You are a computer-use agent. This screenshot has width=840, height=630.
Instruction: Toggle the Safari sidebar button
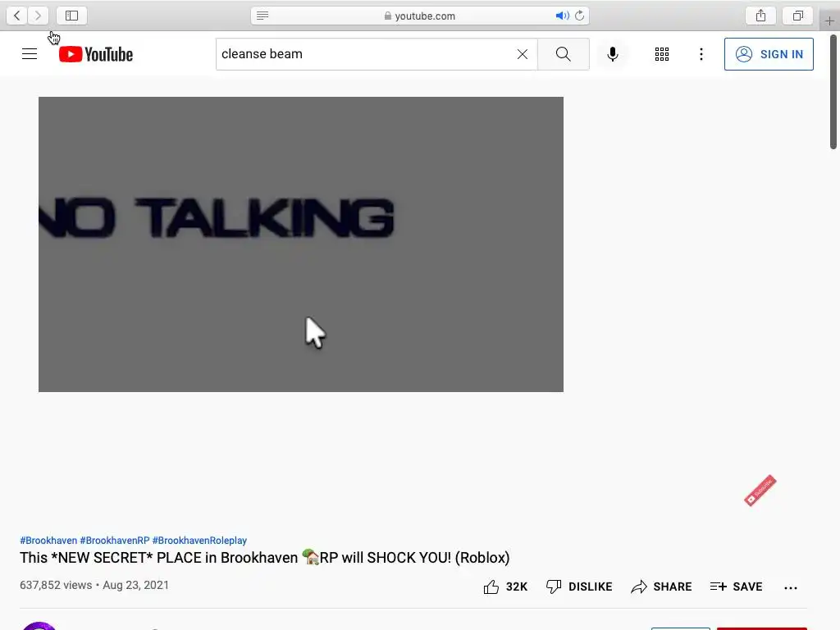click(x=72, y=16)
